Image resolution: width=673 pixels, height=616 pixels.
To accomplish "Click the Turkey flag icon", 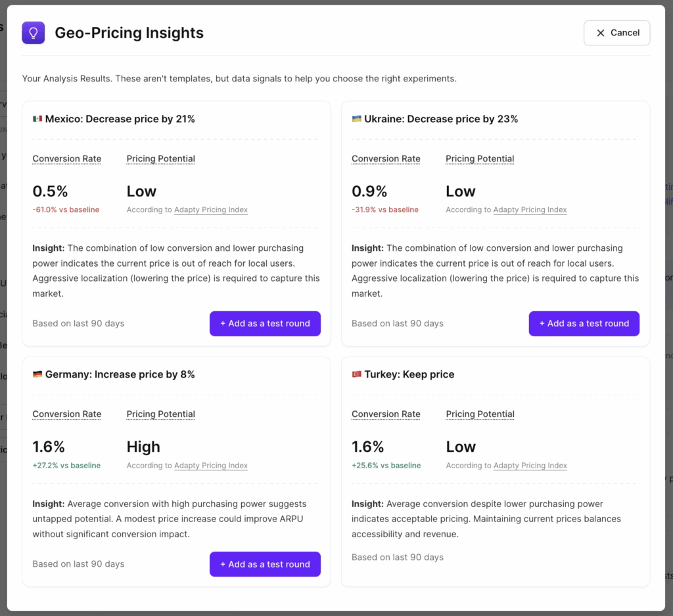I will 356,374.
